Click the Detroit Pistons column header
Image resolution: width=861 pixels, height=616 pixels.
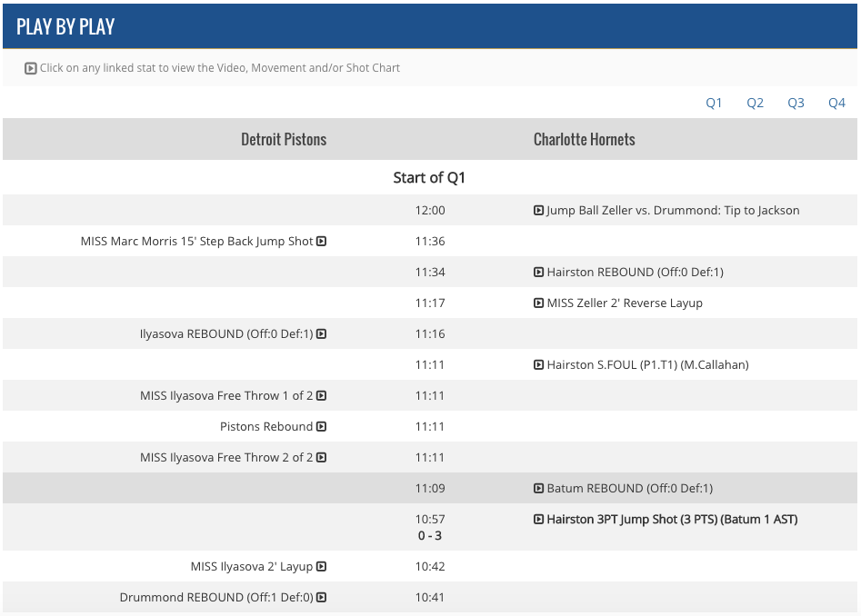click(x=284, y=139)
